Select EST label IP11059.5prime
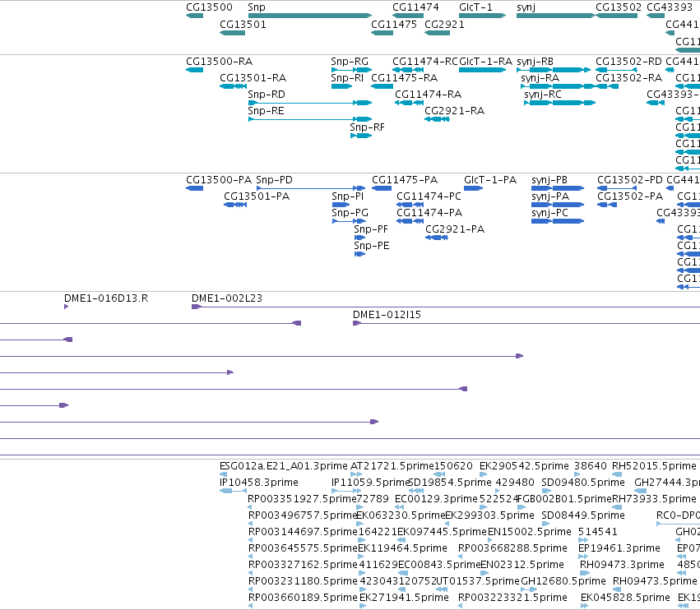Screen dimensions: 700x610 point(370,483)
